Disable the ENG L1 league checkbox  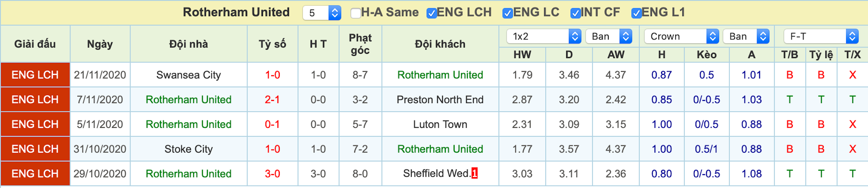coord(636,13)
